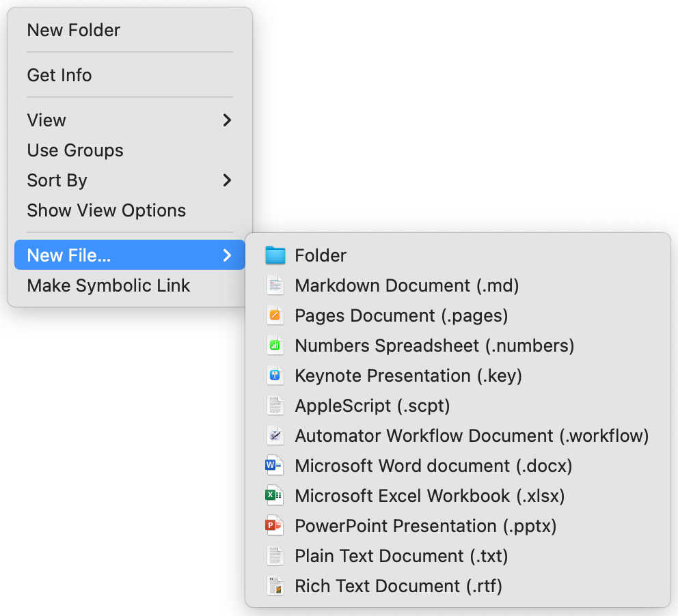678x616 pixels.
Task: Click the blue Keynote Presentation icon
Action: pos(275,376)
